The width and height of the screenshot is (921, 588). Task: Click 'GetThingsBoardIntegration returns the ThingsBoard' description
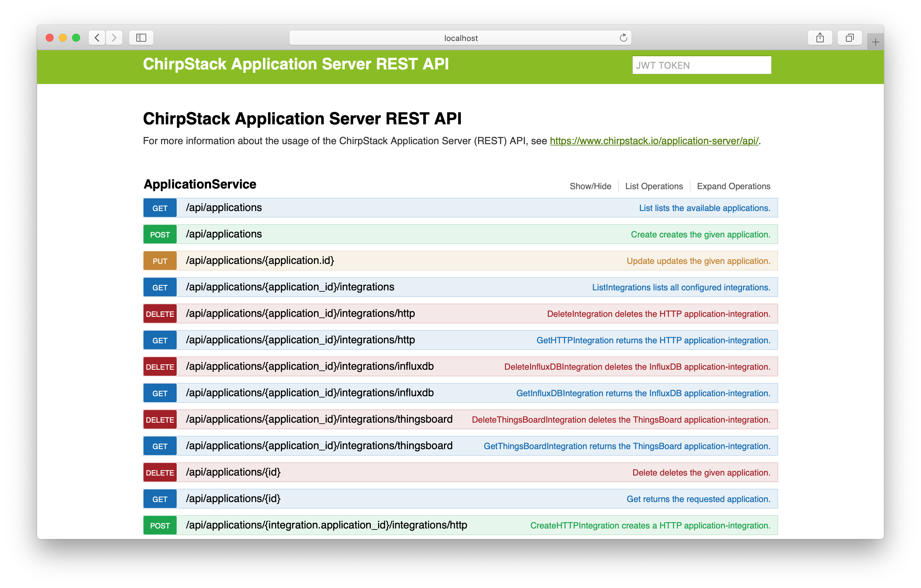tap(627, 446)
